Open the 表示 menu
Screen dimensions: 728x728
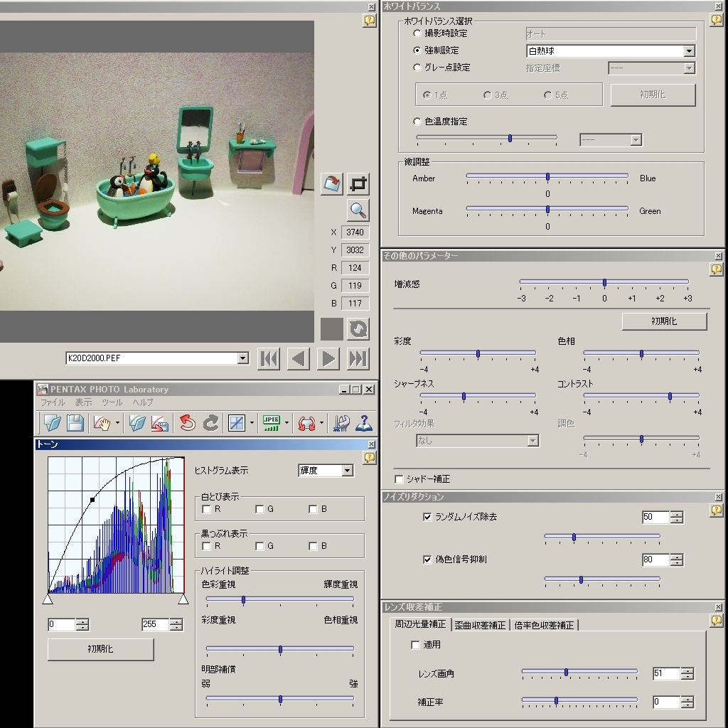(84, 402)
